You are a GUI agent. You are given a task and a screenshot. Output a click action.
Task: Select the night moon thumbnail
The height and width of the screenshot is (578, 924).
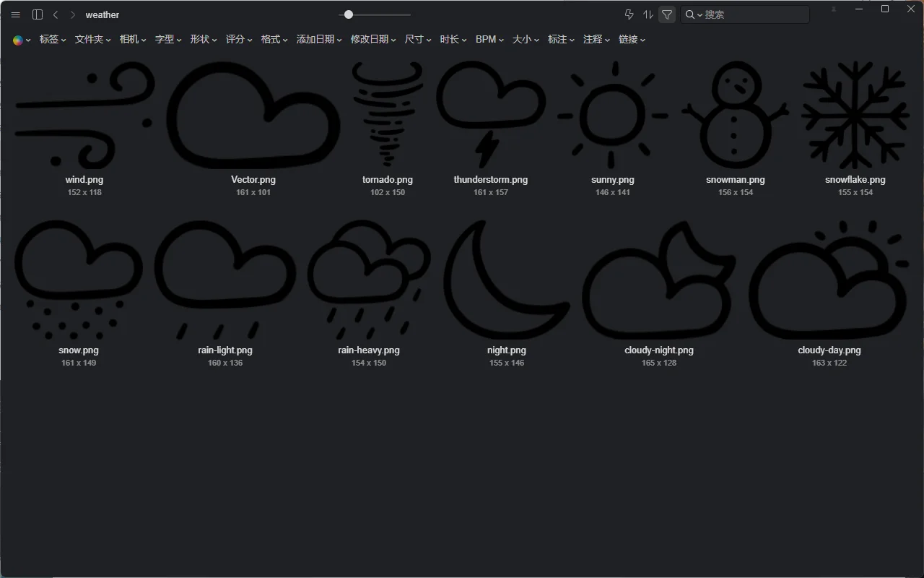507,281
